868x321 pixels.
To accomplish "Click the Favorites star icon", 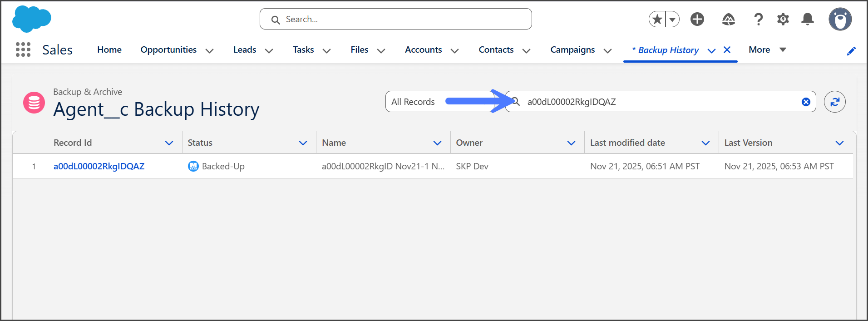I will [x=657, y=19].
